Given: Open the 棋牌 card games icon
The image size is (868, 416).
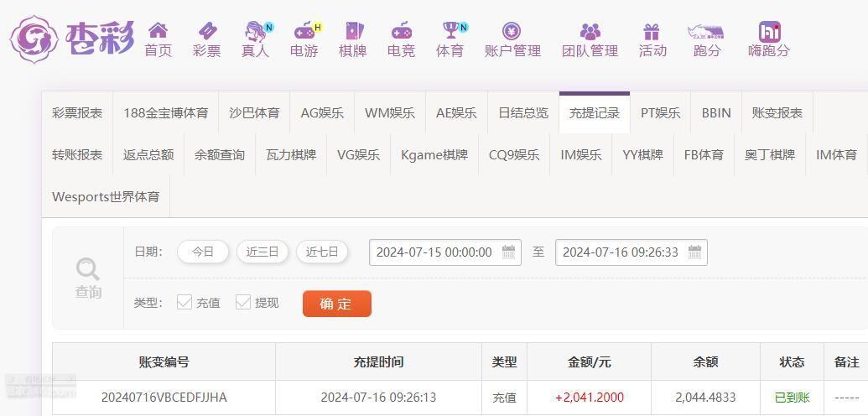Looking at the screenshot, I should point(353,30).
